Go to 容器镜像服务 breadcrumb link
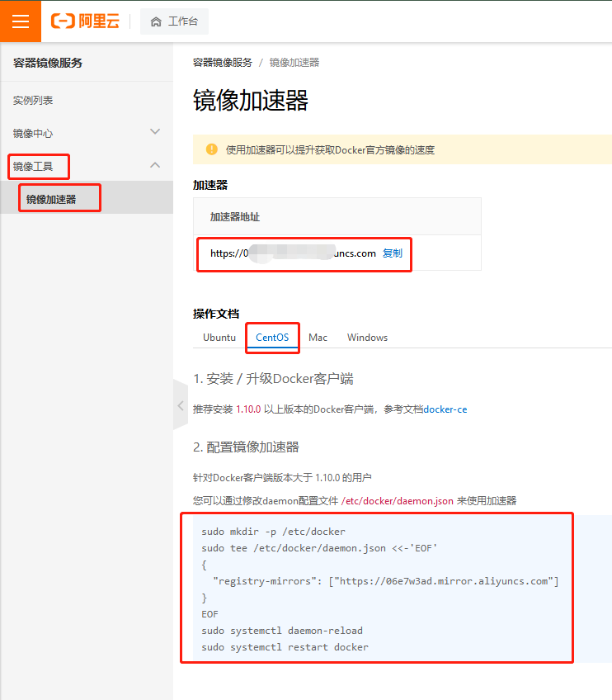 pos(222,63)
